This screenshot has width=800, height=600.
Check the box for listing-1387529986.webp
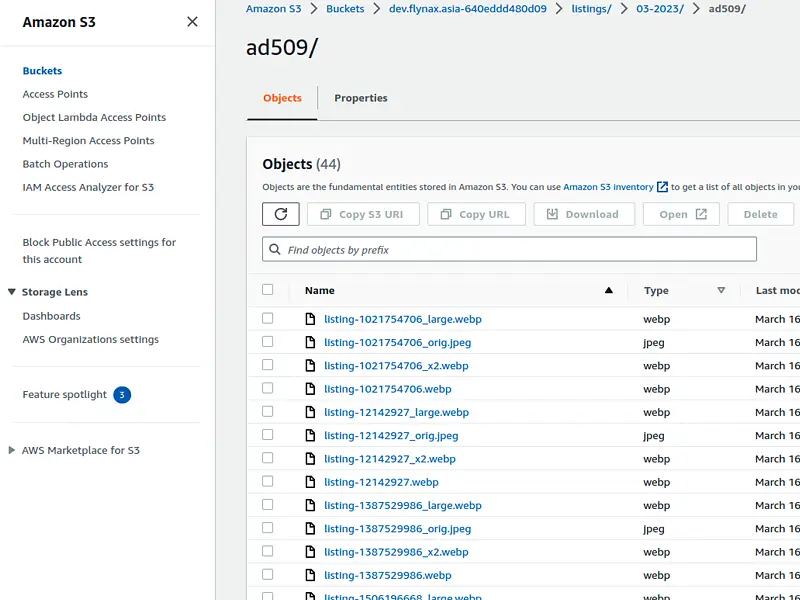pos(267,574)
